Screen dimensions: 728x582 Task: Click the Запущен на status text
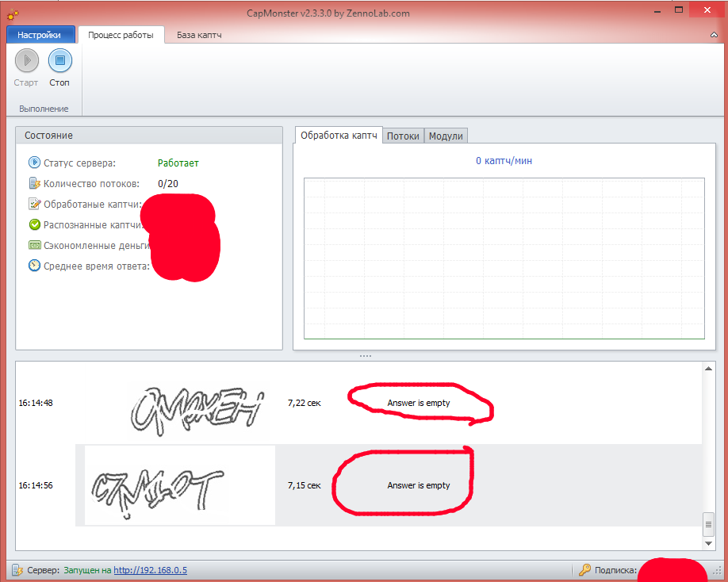[x=87, y=570]
